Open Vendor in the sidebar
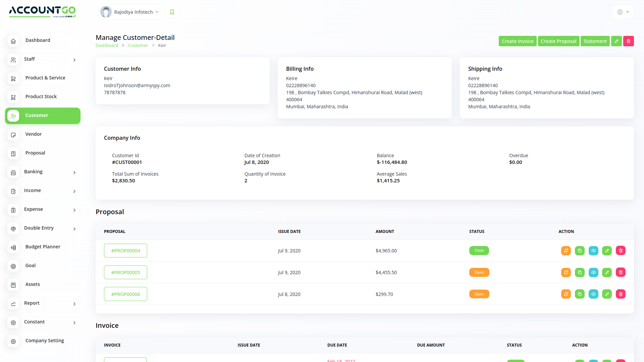644x362 pixels. pyautogui.click(x=34, y=134)
